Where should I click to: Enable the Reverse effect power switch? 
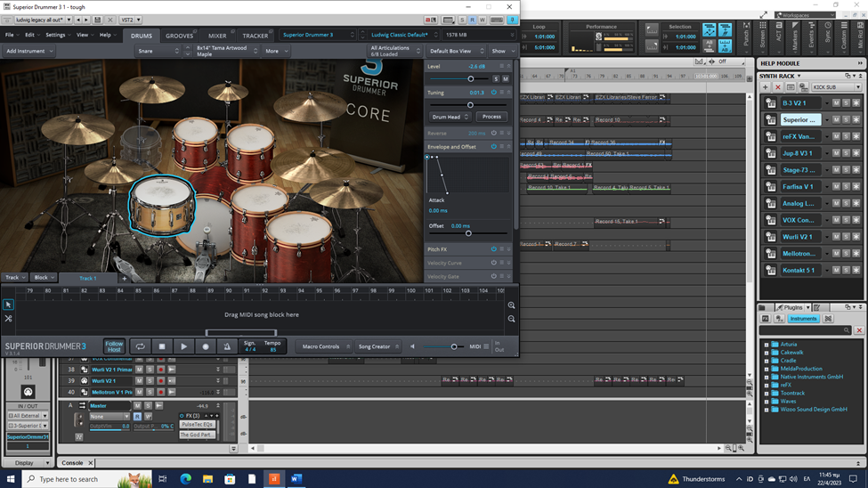pyautogui.click(x=494, y=133)
